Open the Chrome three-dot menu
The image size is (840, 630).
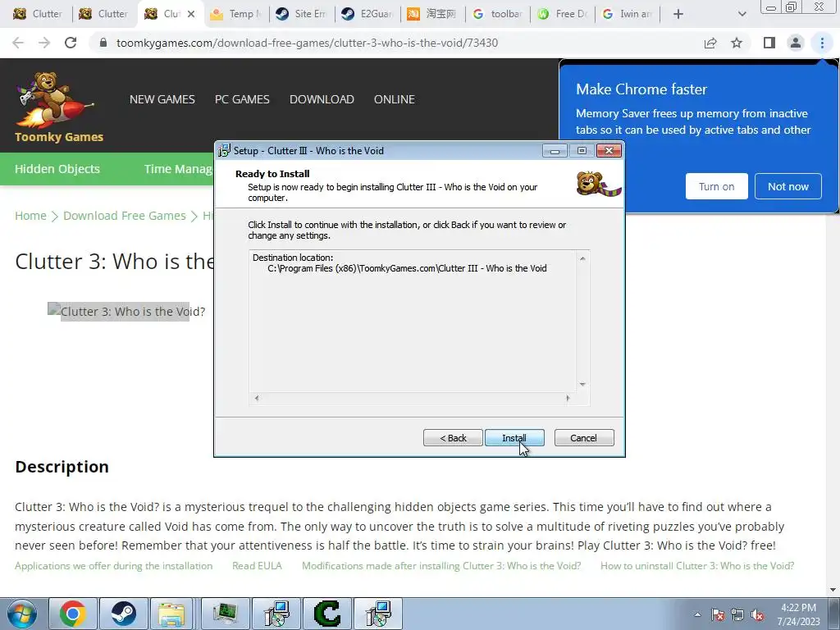(x=822, y=43)
